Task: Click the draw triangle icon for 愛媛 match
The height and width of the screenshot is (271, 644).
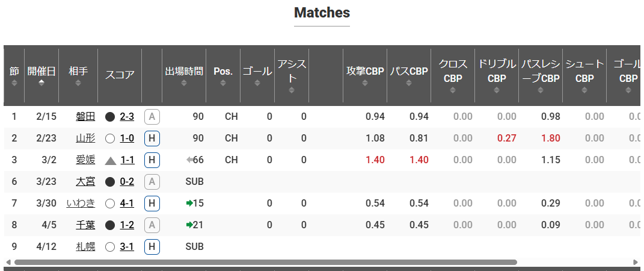Action: point(111,160)
